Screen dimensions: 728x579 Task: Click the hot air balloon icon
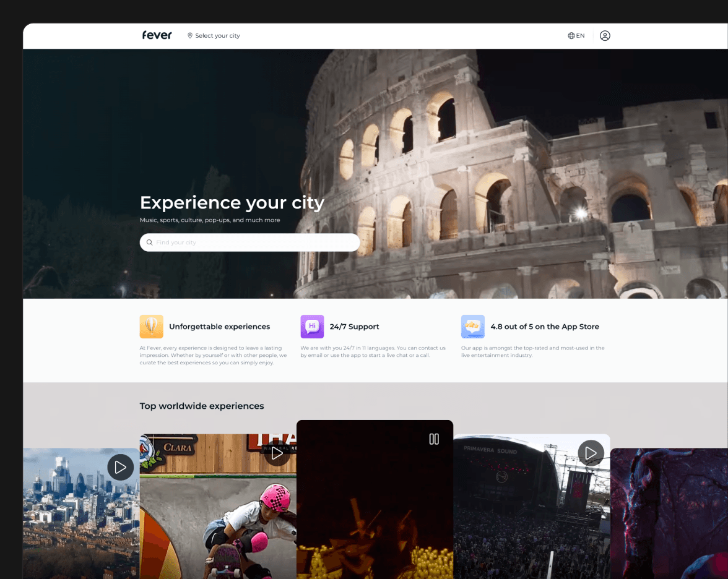coord(151,327)
